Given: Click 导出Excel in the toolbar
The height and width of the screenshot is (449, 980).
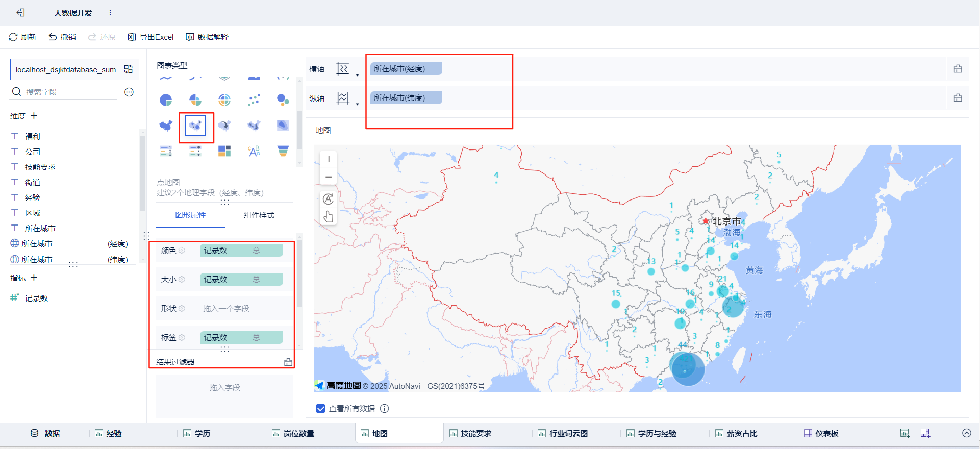Looking at the screenshot, I should (x=150, y=37).
